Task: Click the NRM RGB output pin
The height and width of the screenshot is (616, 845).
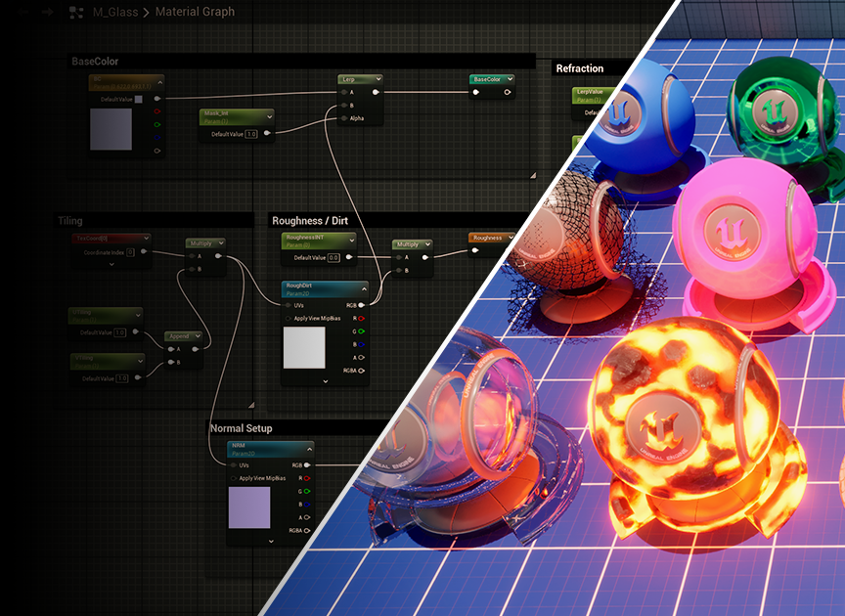Action: click(x=307, y=465)
